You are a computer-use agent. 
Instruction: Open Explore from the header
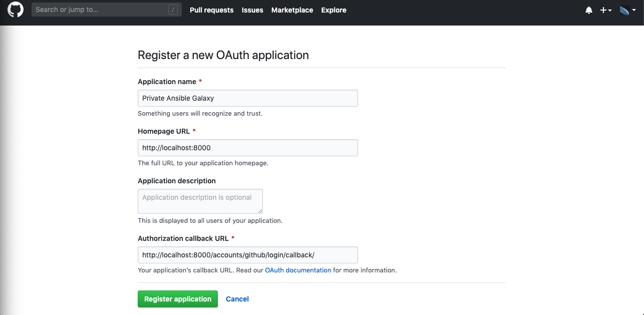click(334, 10)
